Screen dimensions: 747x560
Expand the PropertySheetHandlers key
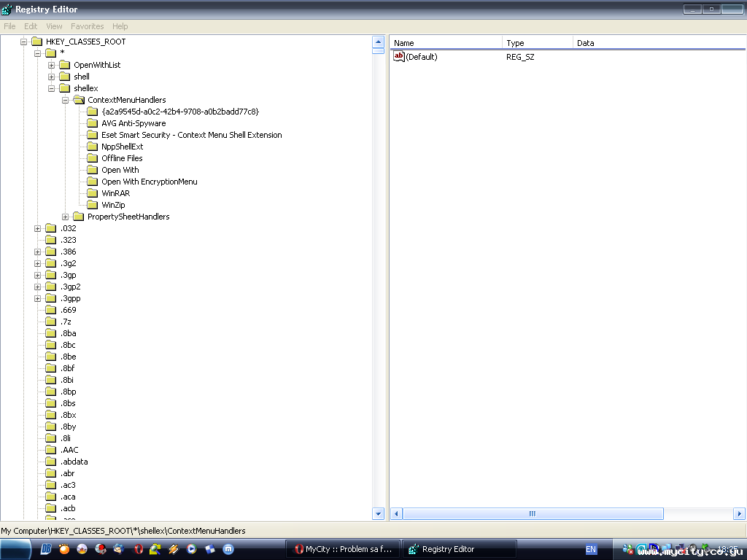click(x=65, y=217)
